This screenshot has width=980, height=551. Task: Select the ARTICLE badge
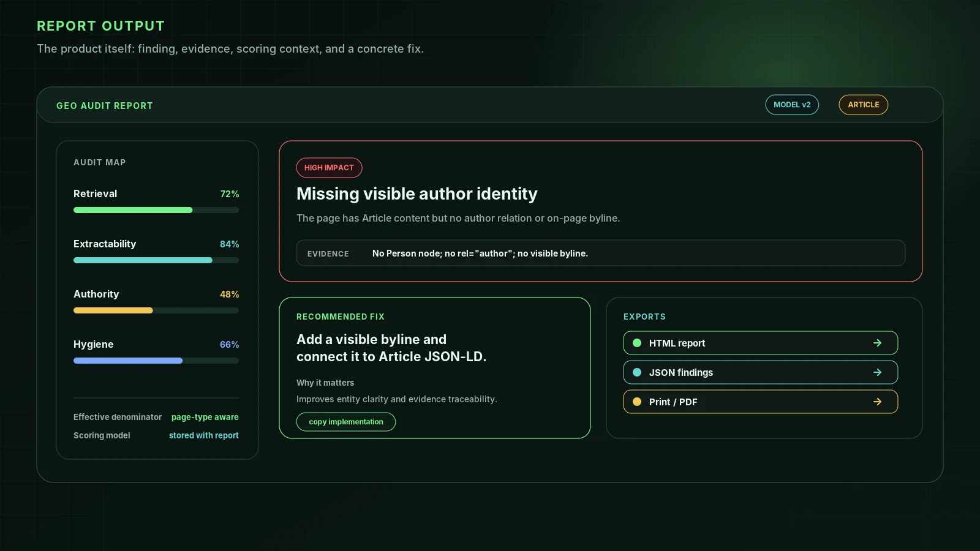click(864, 105)
